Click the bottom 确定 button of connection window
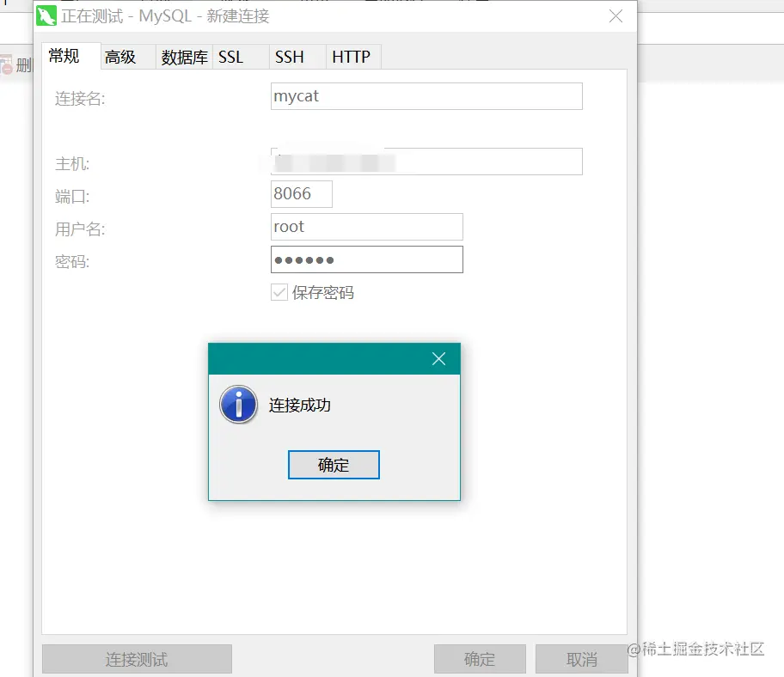This screenshot has width=784, height=677. pyautogui.click(x=480, y=659)
